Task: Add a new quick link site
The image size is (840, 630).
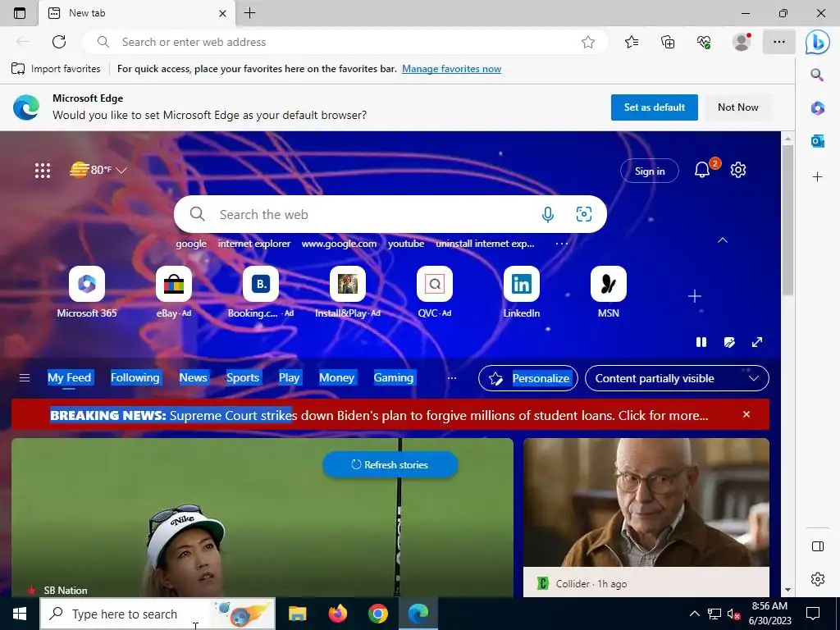Action: pyautogui.click(x=695, y=296)
